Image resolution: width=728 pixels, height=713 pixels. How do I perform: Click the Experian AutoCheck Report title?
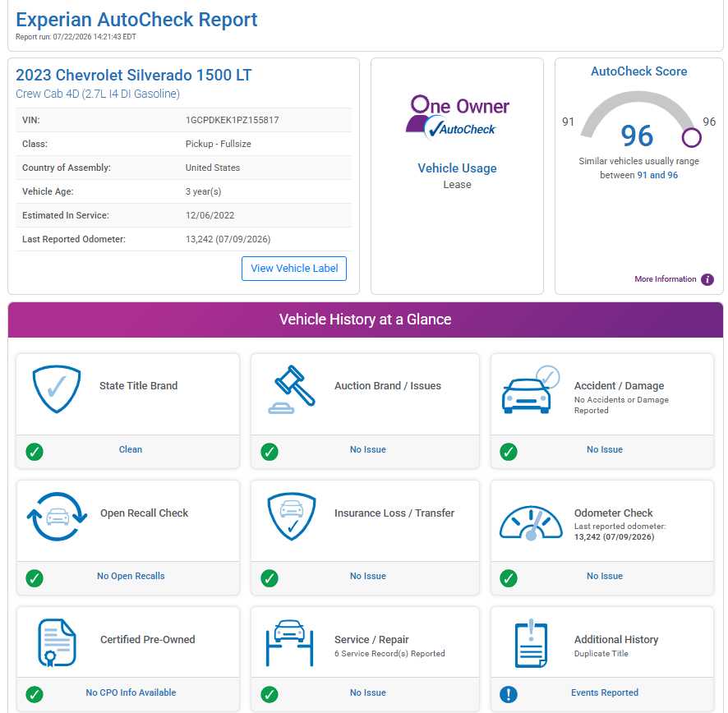[x=136, y=20]
